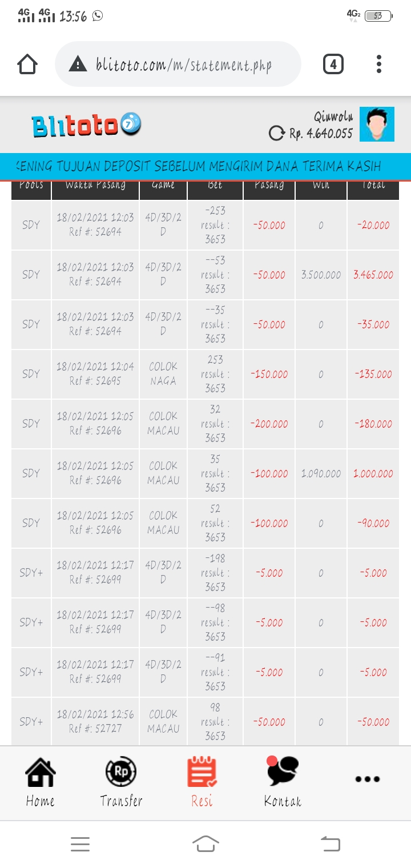Tap Android recent apps menu button
Screen dimensions: 411x868
(x=80, y=844)
